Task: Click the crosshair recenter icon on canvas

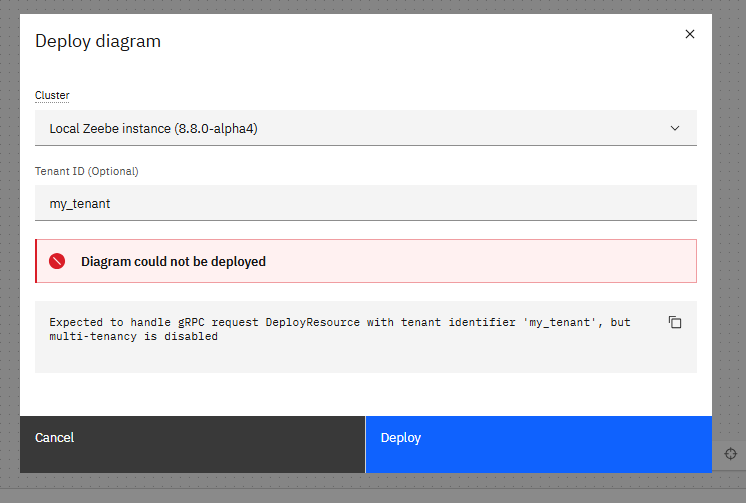Action: click(x=730, y=454)
